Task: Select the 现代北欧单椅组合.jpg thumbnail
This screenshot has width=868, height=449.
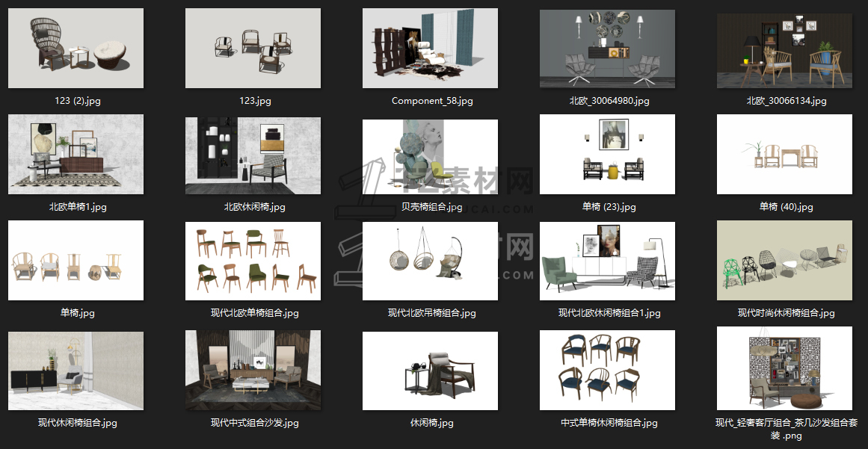Action: (253, 261)
